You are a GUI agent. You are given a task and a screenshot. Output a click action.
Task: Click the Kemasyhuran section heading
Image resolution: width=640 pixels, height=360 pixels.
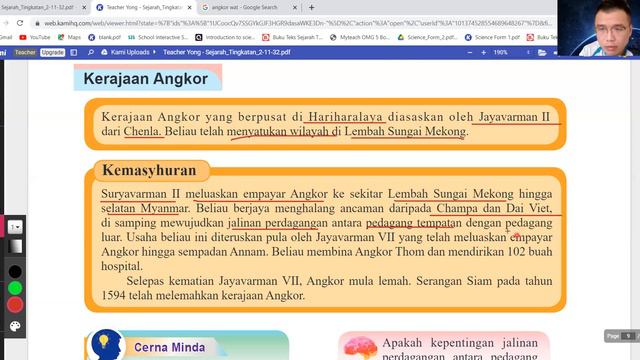pos(149,170)
